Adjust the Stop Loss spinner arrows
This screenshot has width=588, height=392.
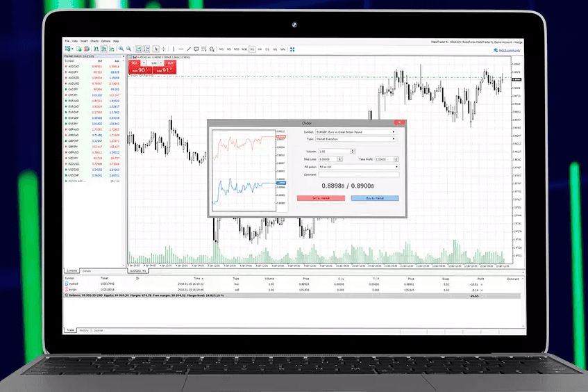(x=340, y=159)
